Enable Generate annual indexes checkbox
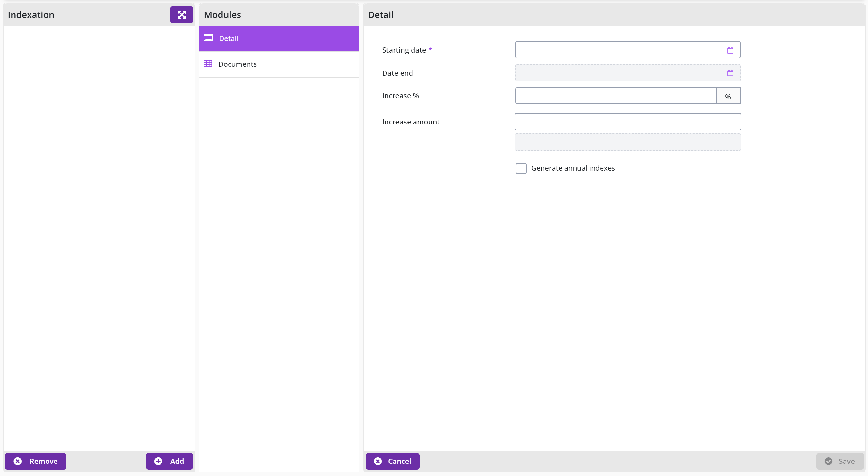 [x=521, y=168]
